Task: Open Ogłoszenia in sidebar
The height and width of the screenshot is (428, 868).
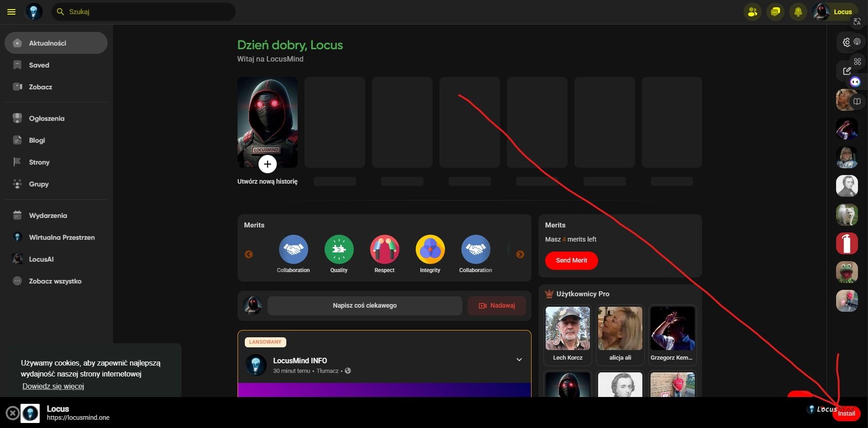Action: pos(56,118)
